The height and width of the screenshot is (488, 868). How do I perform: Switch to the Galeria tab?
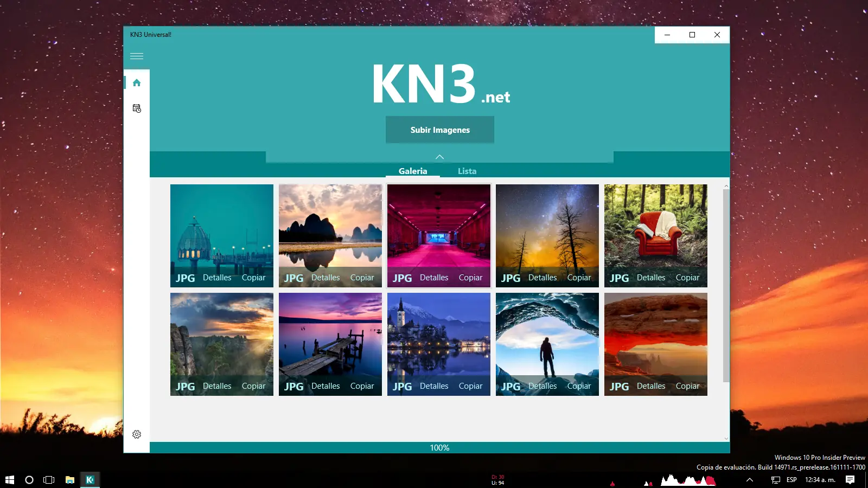tap(413, 171)
